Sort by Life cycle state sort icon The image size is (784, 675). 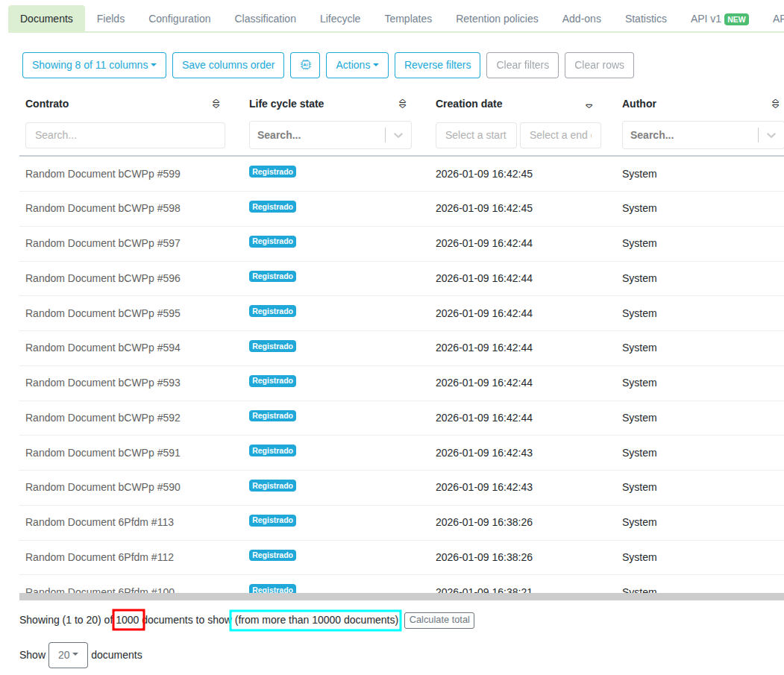click(403, 104)
